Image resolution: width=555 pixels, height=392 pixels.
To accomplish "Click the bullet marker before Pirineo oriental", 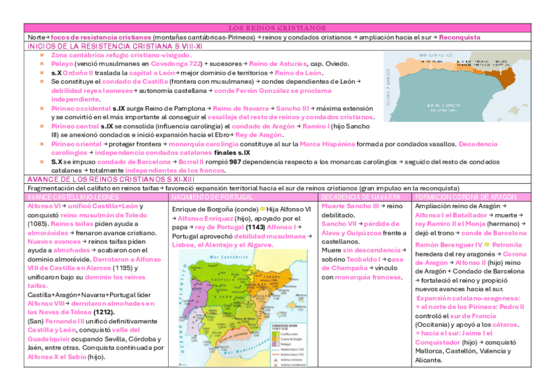I will [41, 143].
